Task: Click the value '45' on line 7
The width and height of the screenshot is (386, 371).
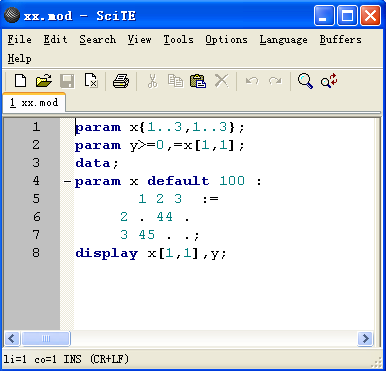Action: tap(147, 235)
